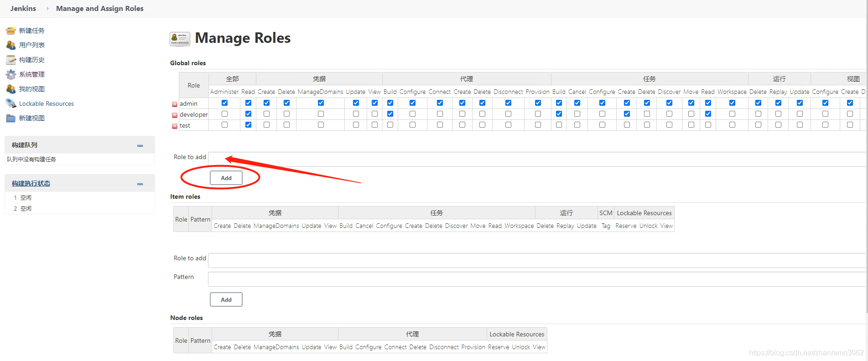Open 新建视图 link
The image size is (868, 361).
32,118
